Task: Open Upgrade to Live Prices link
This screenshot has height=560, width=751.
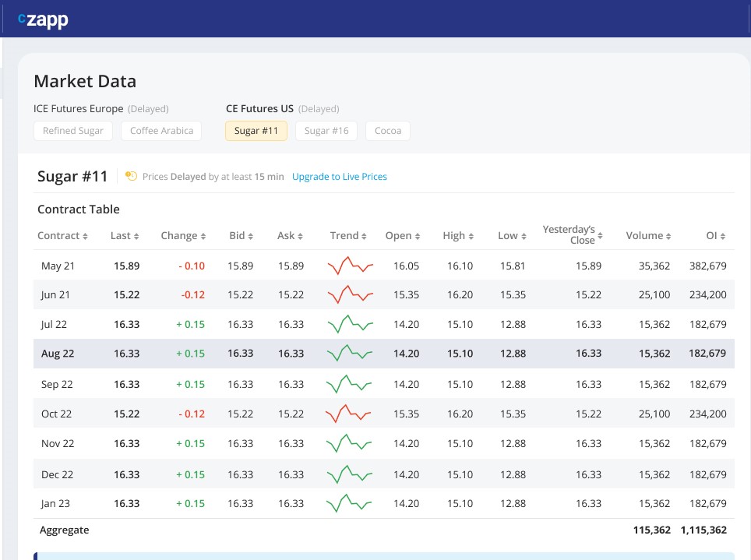Action: pyautogui.click(x=340, y=177)
